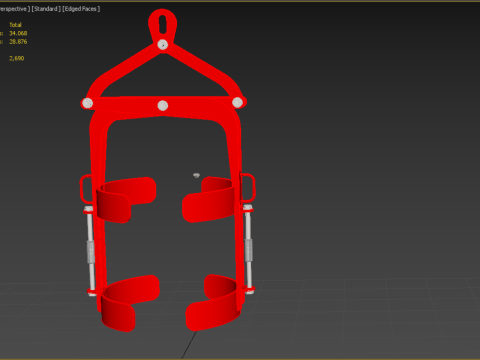The width and height of the screenshot is (480, 360).
Task: Select the top lifting eye ring of the model
Action: click(163, 25)
